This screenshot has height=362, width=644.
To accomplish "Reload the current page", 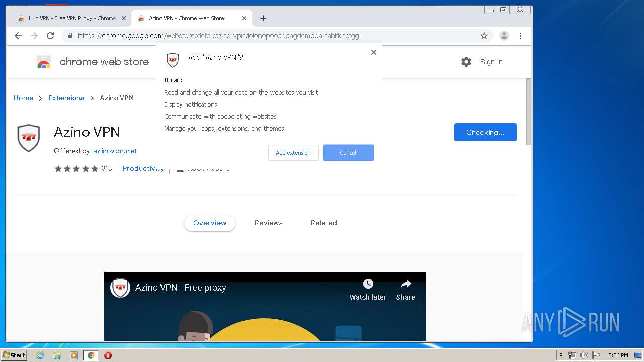I will [x=50, y=36].
